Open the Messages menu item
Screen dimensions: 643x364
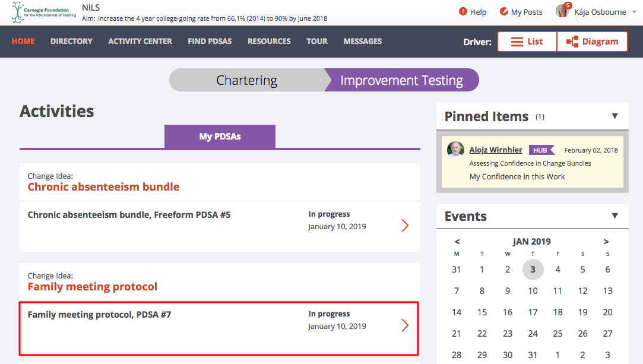coord(363,42)
